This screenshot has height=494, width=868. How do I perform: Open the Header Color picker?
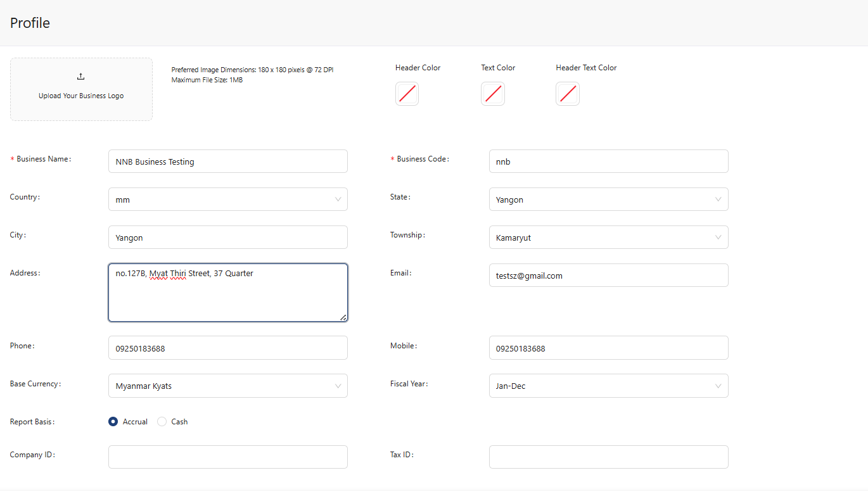pyautogui.click(x=407, y=93)
